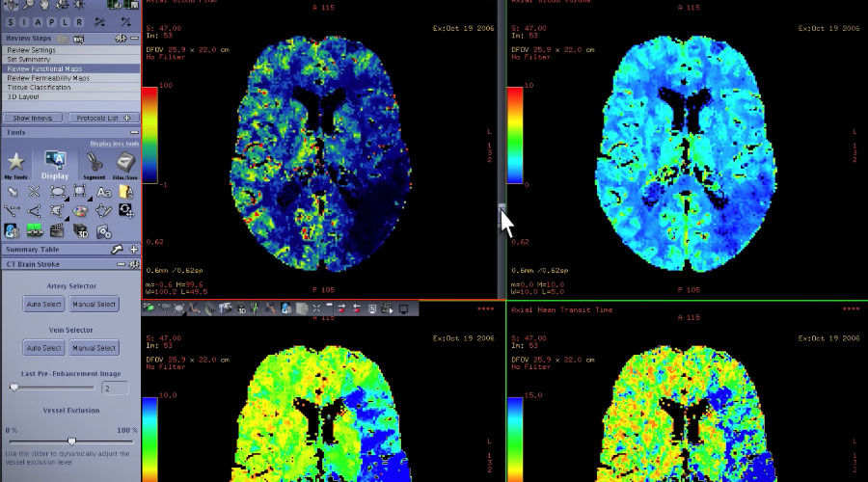
Task: Click the Vessel Exclusion slider handle
Action: coord(72,442)
